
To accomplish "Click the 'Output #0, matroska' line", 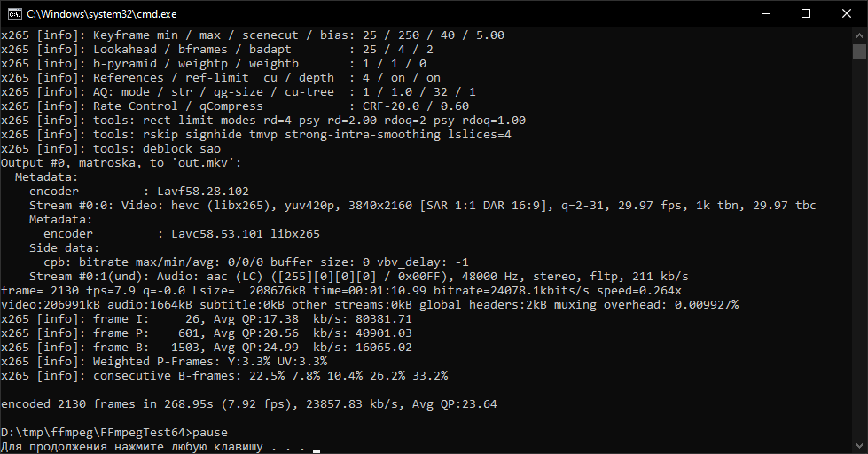I will coord(121,163).
